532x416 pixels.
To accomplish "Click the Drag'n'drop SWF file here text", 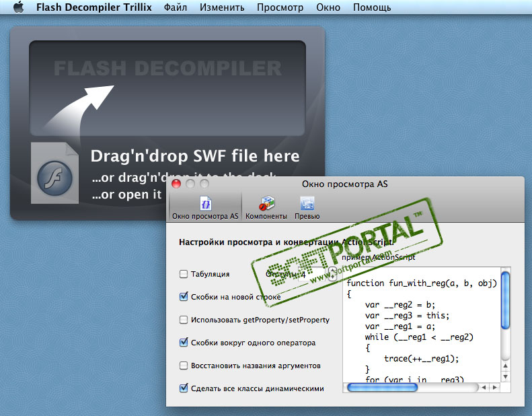I will coord(195,156).
